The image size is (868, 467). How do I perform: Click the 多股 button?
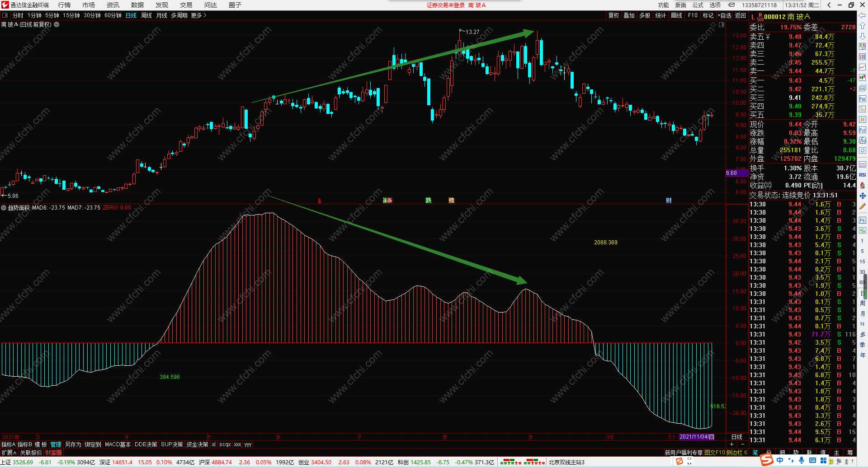point(645,15)
